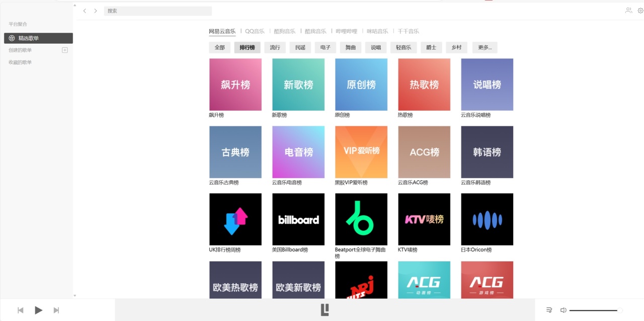Open the KTV唛榜 cover

point(424,219)
